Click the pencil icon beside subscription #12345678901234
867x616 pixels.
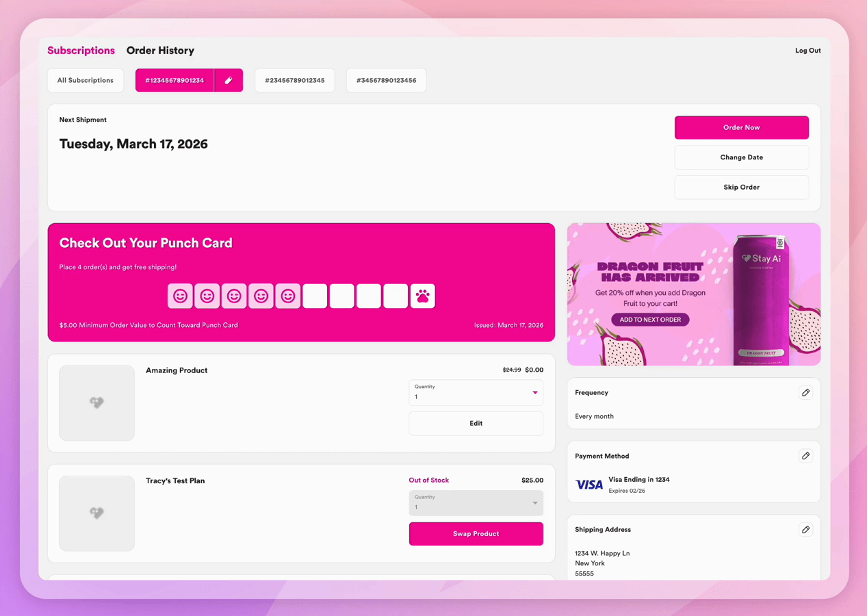pos(229,80)
